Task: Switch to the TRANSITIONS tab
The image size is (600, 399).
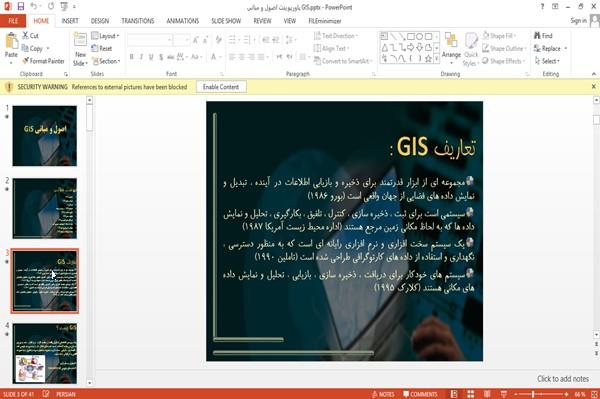Action: point(138,21)
